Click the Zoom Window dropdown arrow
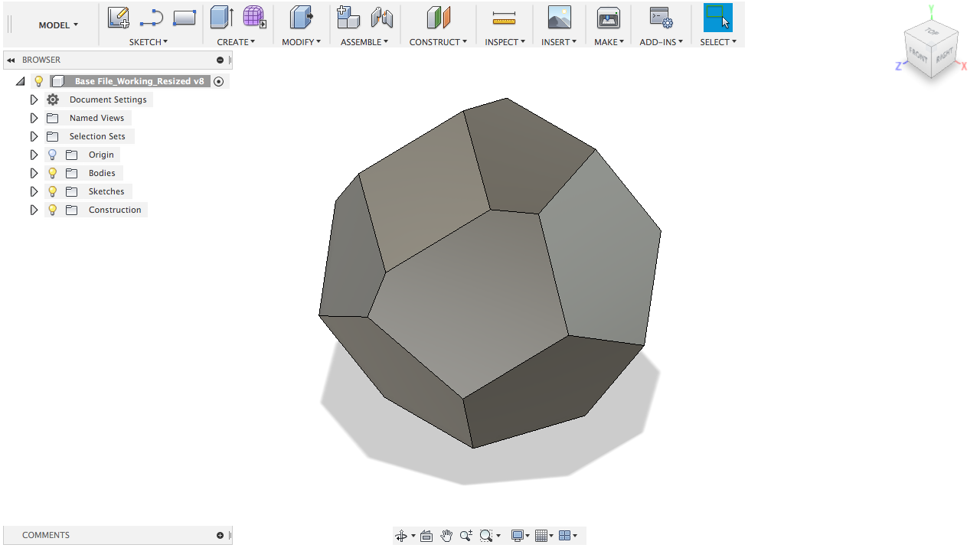 (x=498, y=536)
